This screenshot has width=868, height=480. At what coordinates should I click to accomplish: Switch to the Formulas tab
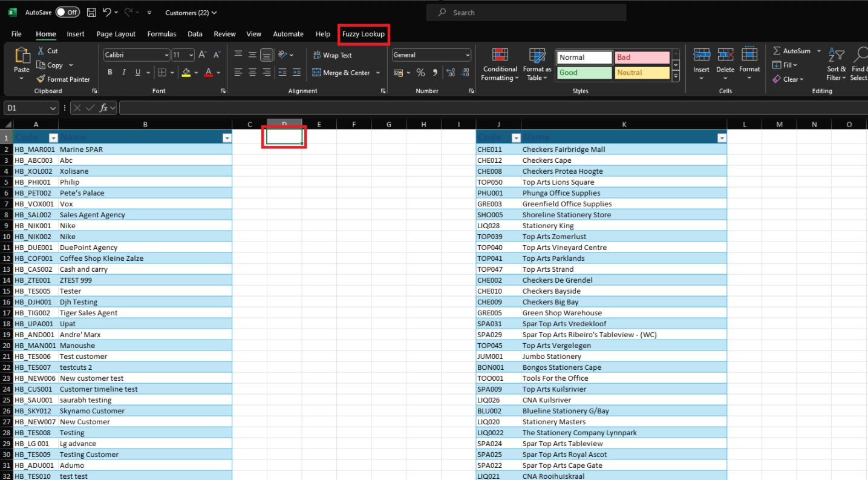coord(162,34)
